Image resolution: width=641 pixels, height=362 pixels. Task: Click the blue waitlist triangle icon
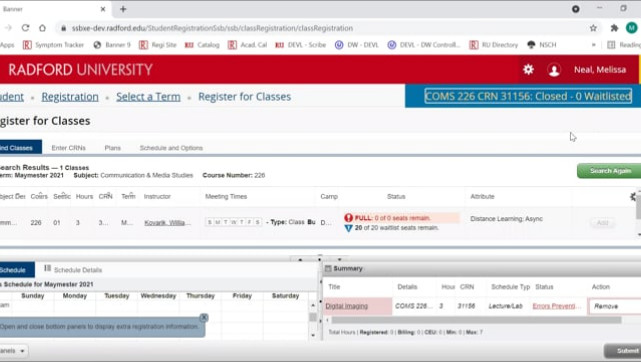click(348, 228)
